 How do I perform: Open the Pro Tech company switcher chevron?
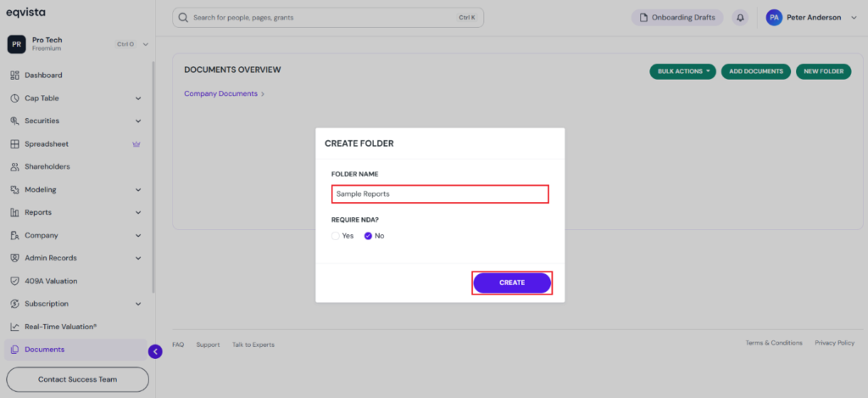pyautogui.click(x=146, y=44)
